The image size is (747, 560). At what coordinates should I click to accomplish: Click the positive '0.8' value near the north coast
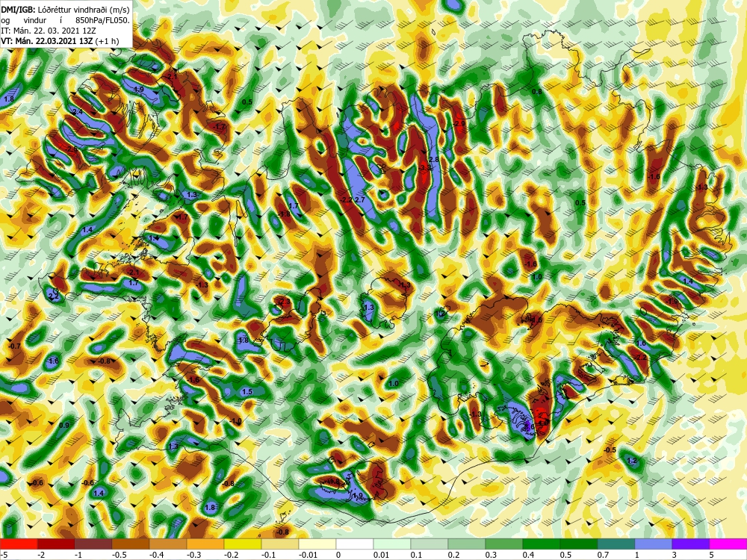pyautogui.click(x=537, y=91)
